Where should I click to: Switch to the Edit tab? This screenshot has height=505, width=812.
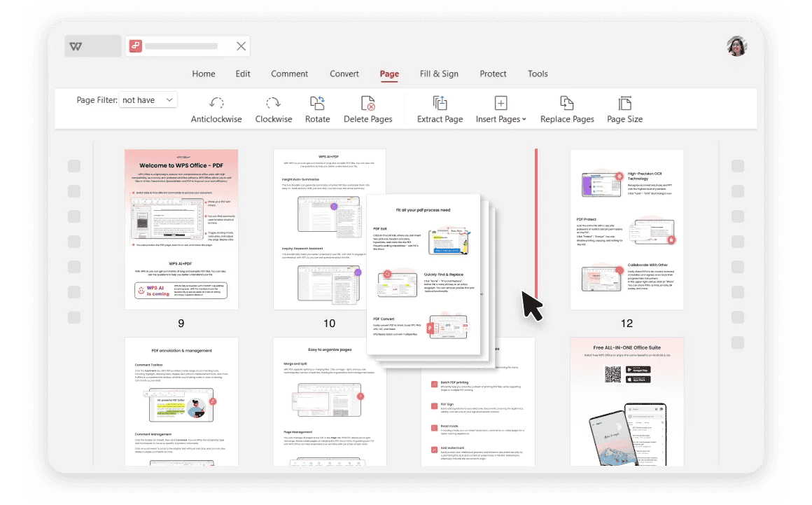[243, 74]
